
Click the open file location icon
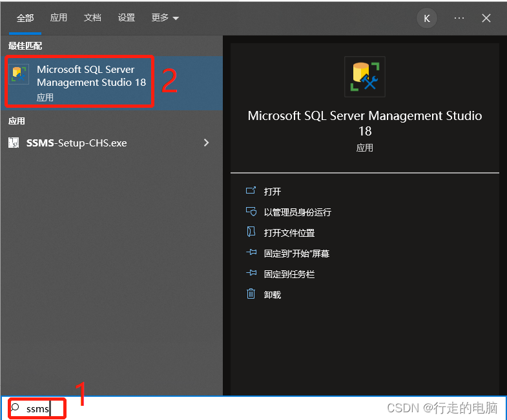(x=251, y=232)
